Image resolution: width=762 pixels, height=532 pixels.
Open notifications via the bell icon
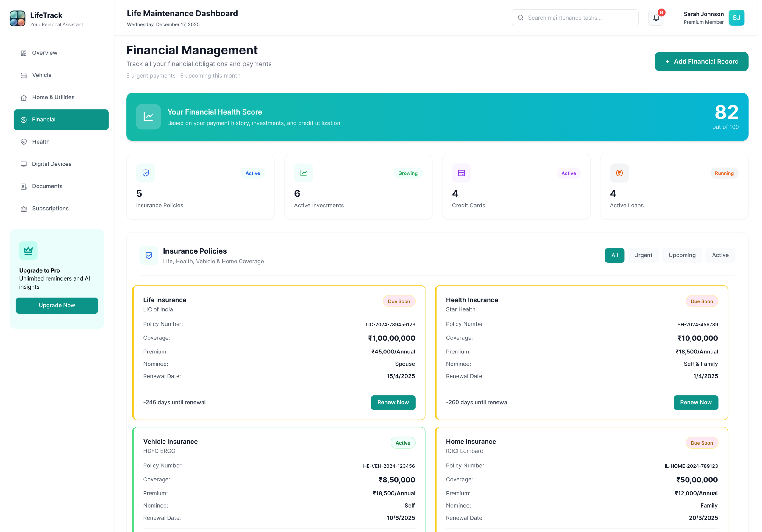(656, 17)
